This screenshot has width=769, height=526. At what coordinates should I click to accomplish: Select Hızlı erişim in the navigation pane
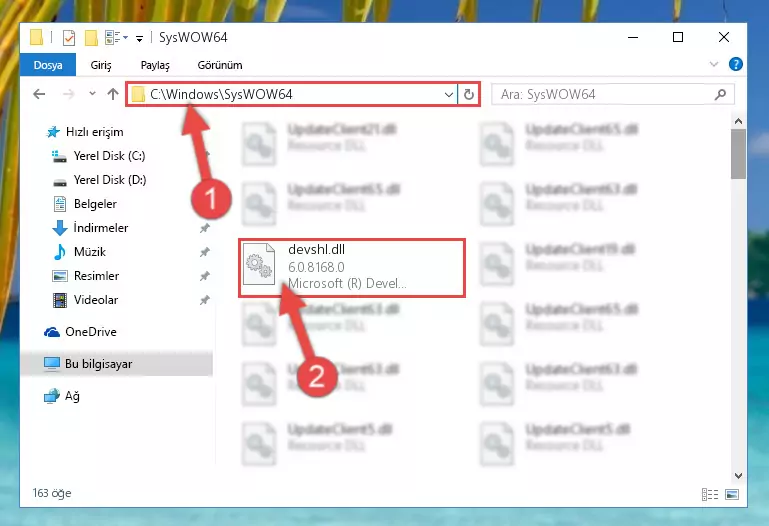[94, 132]
